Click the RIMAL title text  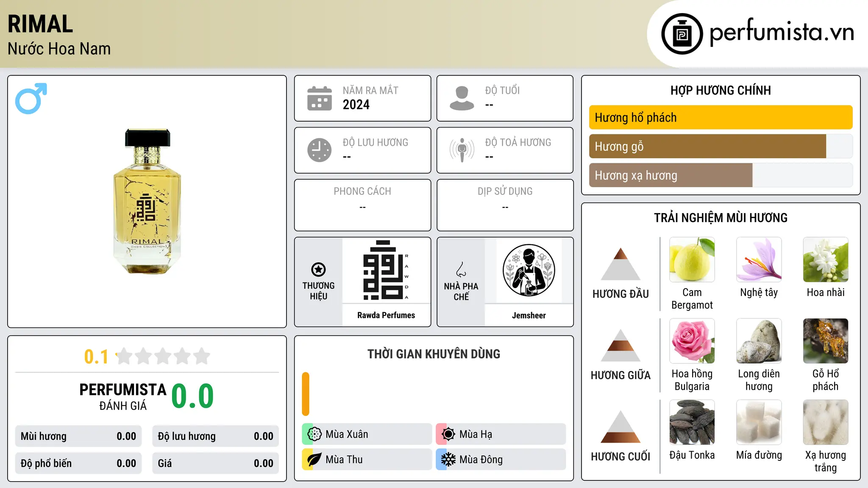(40, 24)
